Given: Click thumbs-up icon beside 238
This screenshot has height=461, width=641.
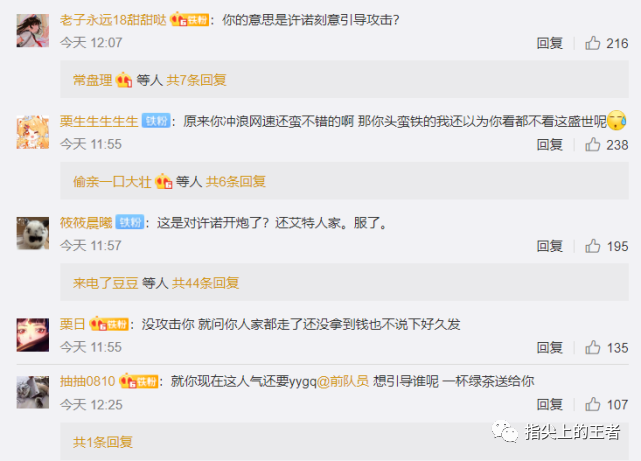Looking at the screenshot, I should coord(592,144).
